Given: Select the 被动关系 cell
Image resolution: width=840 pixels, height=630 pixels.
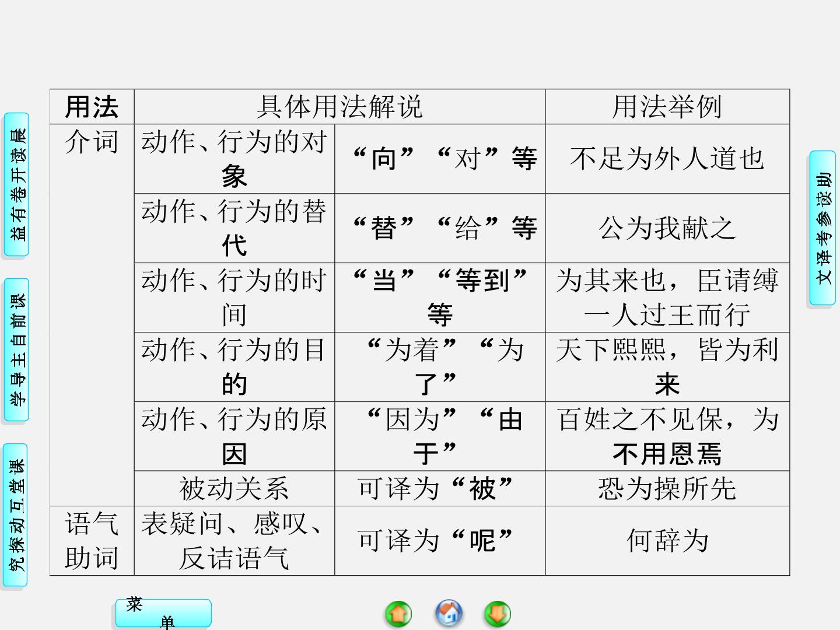Looking at the screenshot, I should pos(235,489).
